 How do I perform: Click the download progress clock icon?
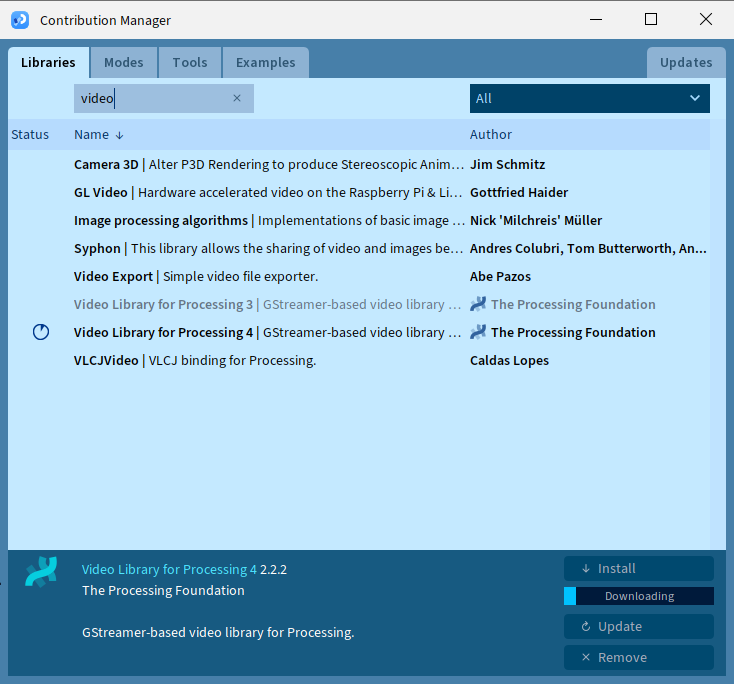pos(41,332)
